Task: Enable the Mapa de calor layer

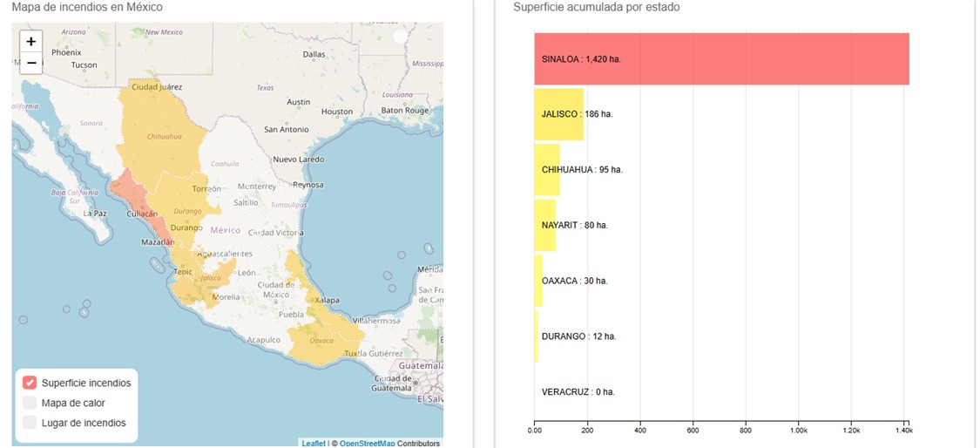Action: 30,403
